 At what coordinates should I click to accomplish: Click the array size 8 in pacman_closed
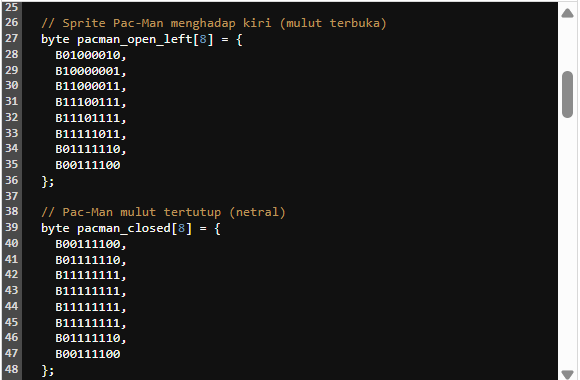(x=181, y=228)
